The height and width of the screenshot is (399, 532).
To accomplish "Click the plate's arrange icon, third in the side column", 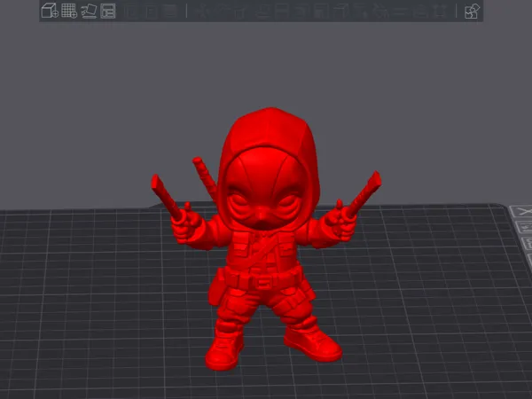I will click(x=528, y=243).
